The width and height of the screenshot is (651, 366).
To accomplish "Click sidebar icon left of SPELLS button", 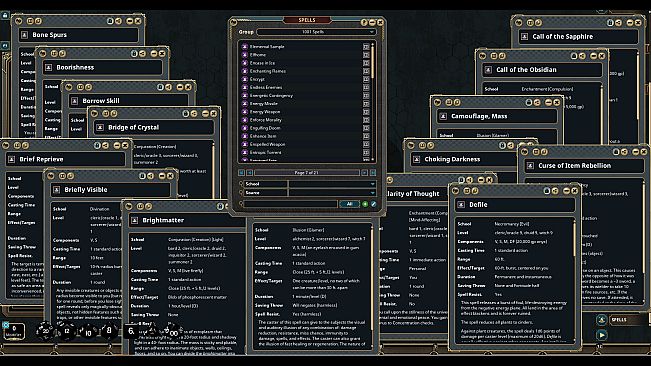I will coord(602,320).
